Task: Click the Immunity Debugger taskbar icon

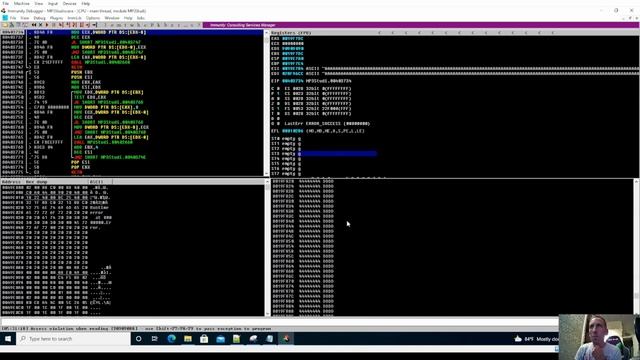Action: pyautogui.click(x=286, y=339)
